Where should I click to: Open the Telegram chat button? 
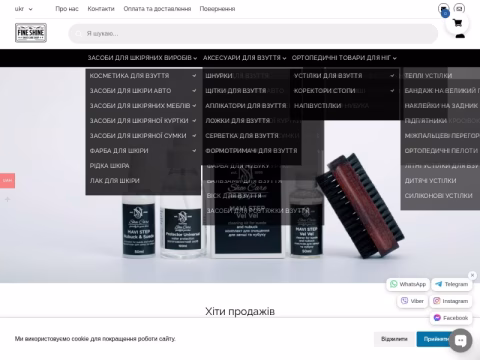452,284
